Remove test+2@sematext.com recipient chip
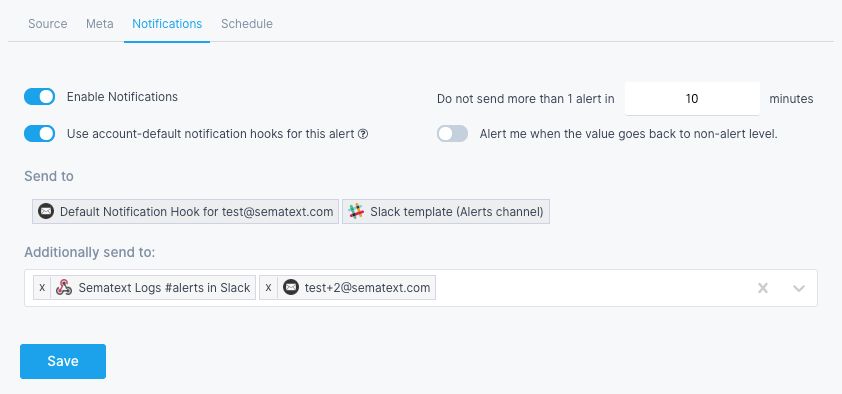Image resolution: width=842 pixels, height=394 pixels. pyautogui.click(x=268, y=287)
